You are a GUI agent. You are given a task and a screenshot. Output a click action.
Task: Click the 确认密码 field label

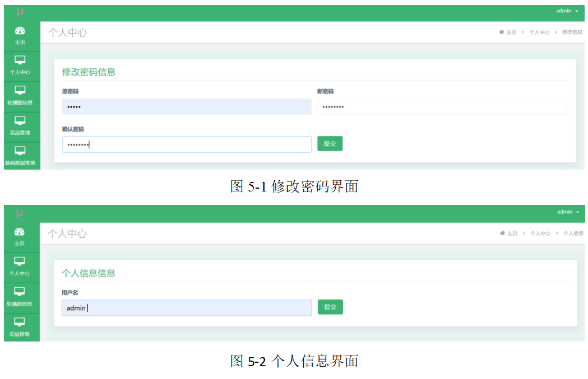tap(73, 129)
